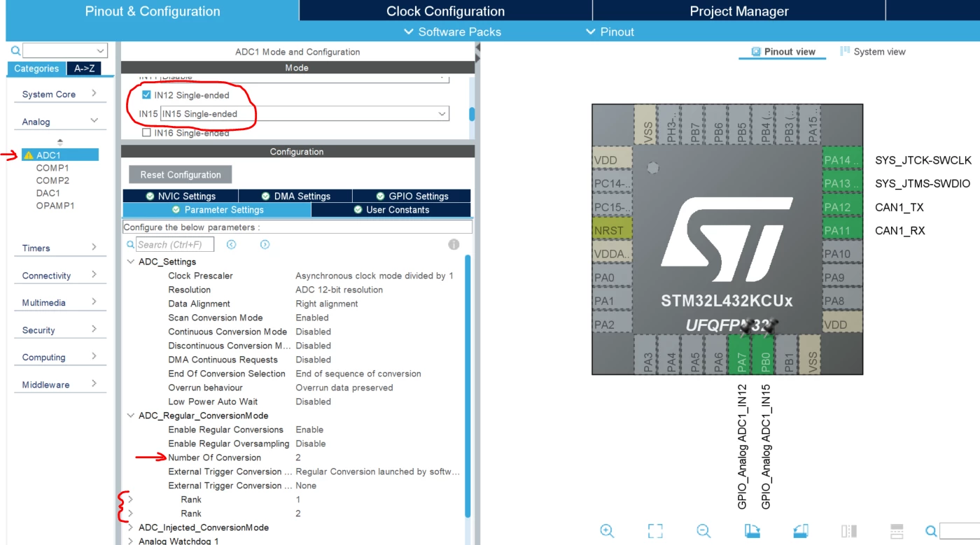980x545 pixels.
Task: Switch to Project Manager tab
Action: (x=739, y=11)
